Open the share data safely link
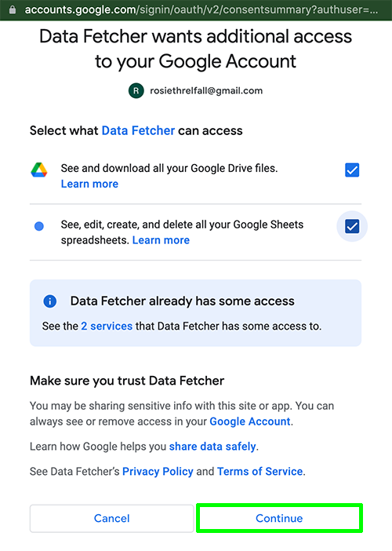 click(x=212, y=447)
